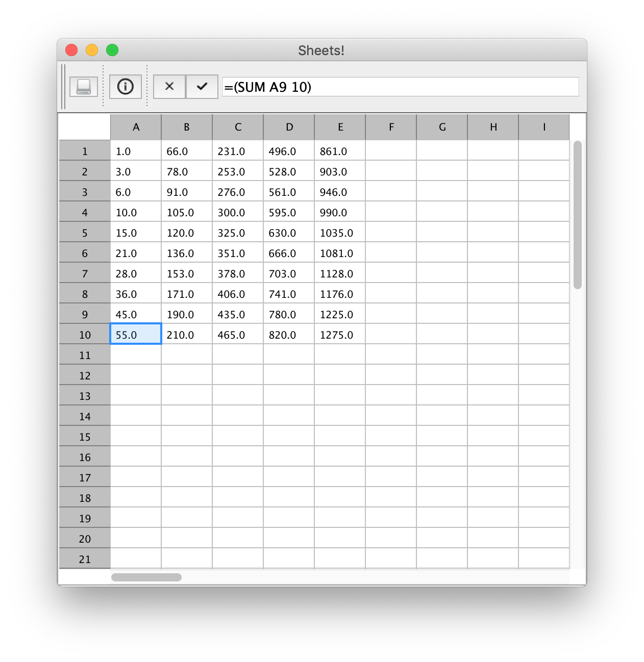
Task: Select cell containing 1128.0
Action: [340, 273]
